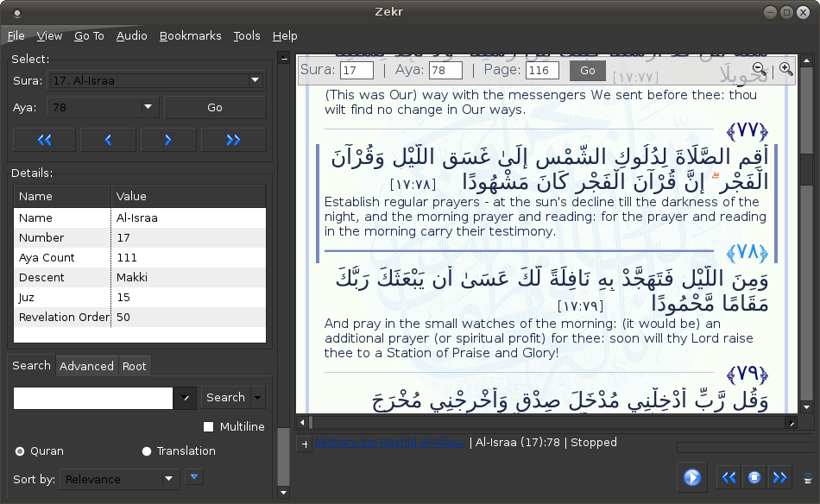Enable the Multiline checkbox
Screen dimensions: 820x504
208,427
